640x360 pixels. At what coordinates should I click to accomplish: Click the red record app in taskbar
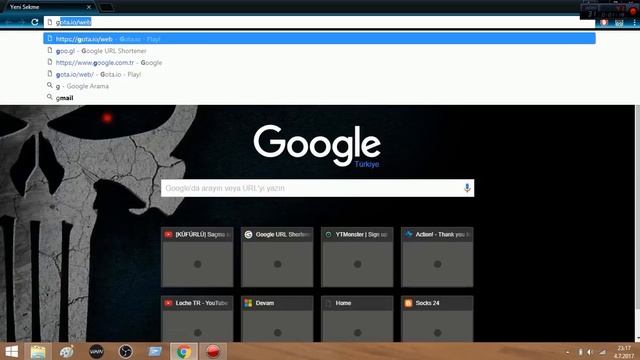213,351
